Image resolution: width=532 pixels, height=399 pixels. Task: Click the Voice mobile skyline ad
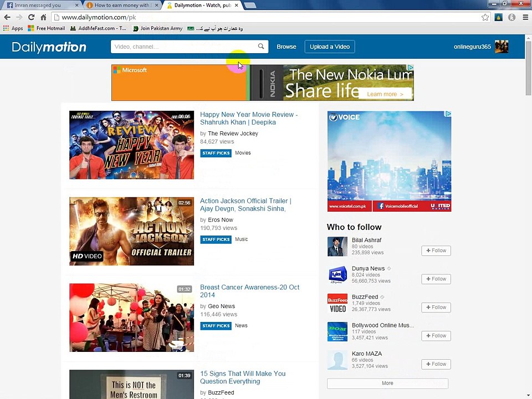(x=389, y=161)
